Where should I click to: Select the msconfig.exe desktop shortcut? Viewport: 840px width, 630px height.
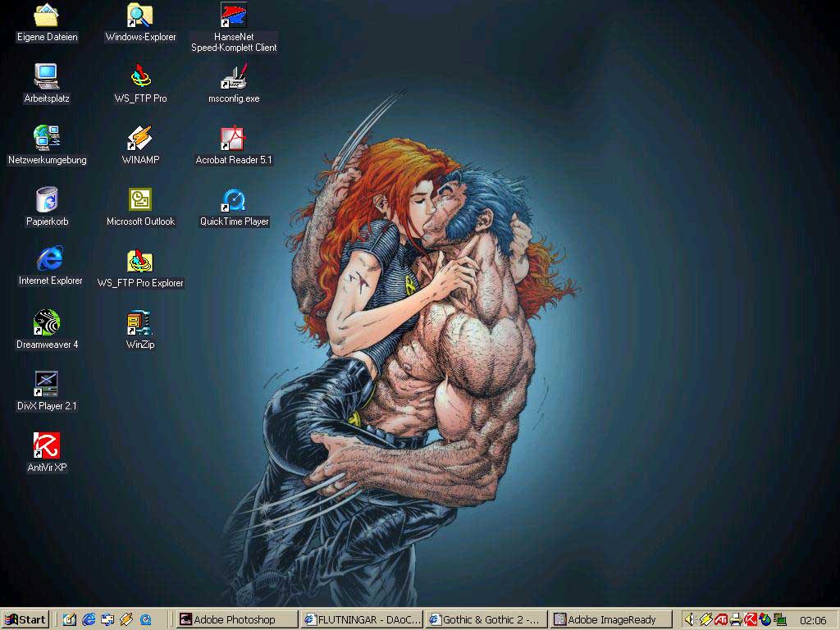coord(234,77)
